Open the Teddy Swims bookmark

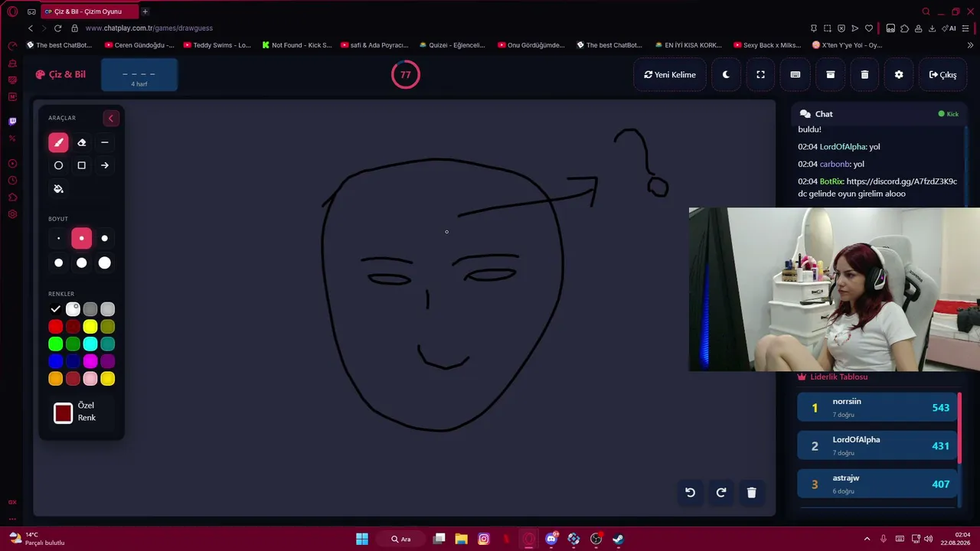[217, 45]
